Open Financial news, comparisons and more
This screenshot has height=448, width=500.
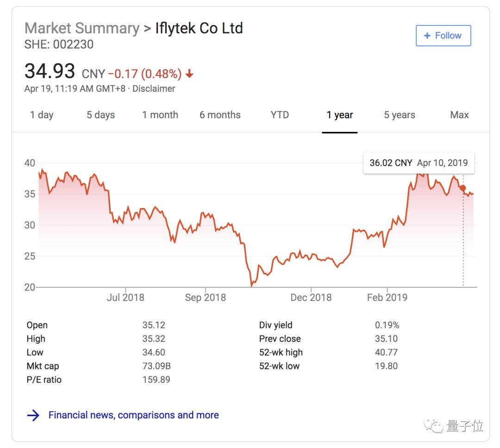133,415
